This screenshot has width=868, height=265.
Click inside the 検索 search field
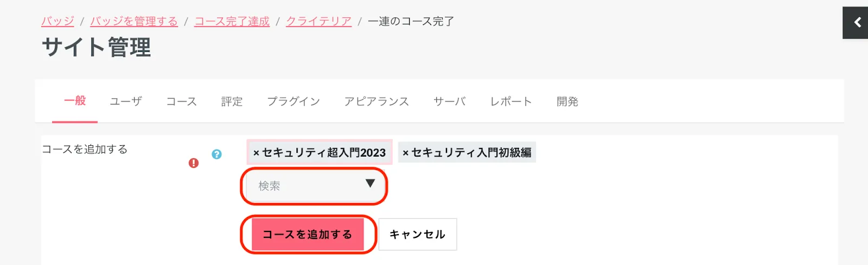tap(304, 186)
